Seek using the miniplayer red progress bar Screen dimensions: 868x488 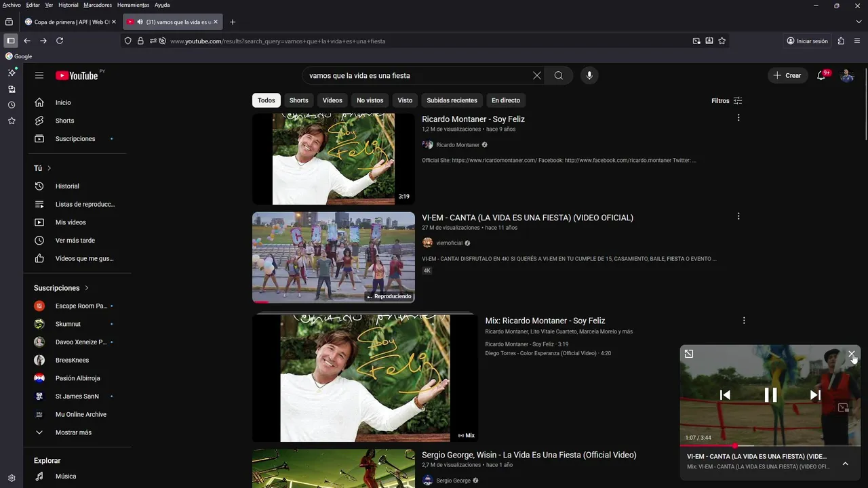tap(770, 445)
